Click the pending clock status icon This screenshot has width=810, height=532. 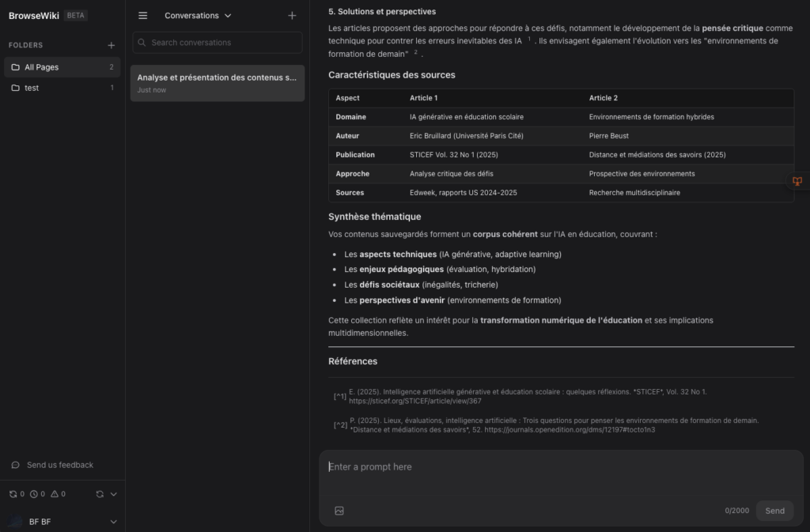coord(34,494)
